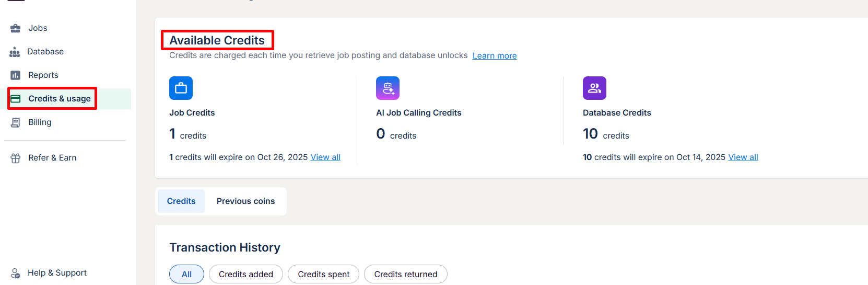Click the Refer & Earn gift icon
Screen dimensions: 868x285
pos(16,158)
